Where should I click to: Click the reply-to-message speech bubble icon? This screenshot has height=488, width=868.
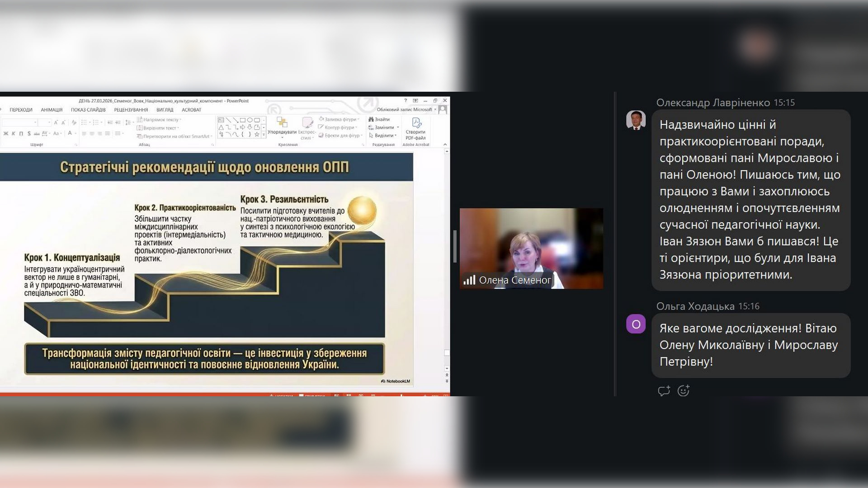pyautogui.click(x=664, y=390)
